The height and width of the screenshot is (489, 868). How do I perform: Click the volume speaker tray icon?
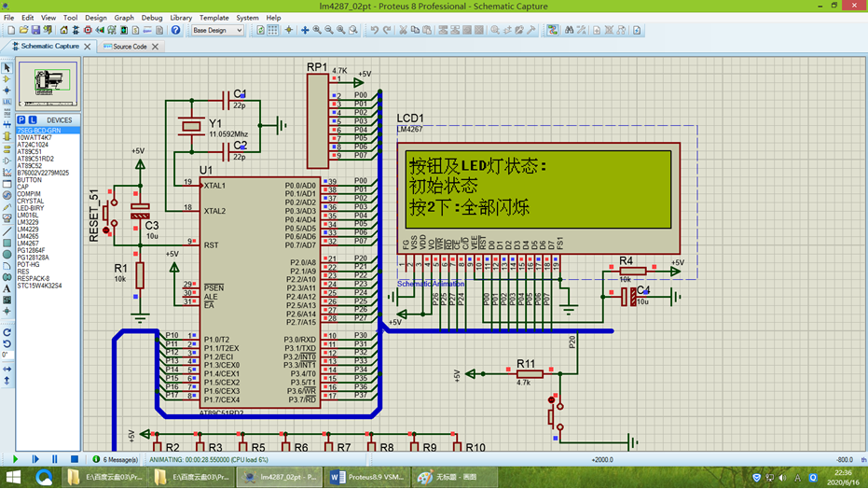point(782,478)
